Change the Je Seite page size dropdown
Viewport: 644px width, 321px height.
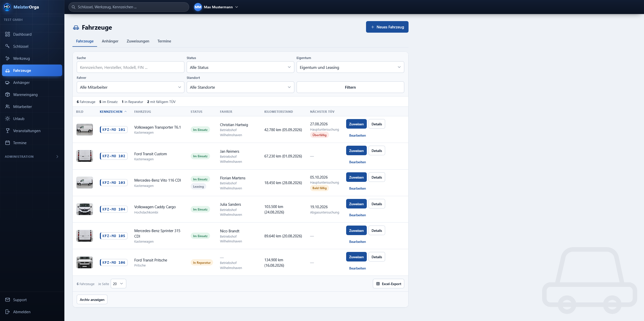[118, 284]
